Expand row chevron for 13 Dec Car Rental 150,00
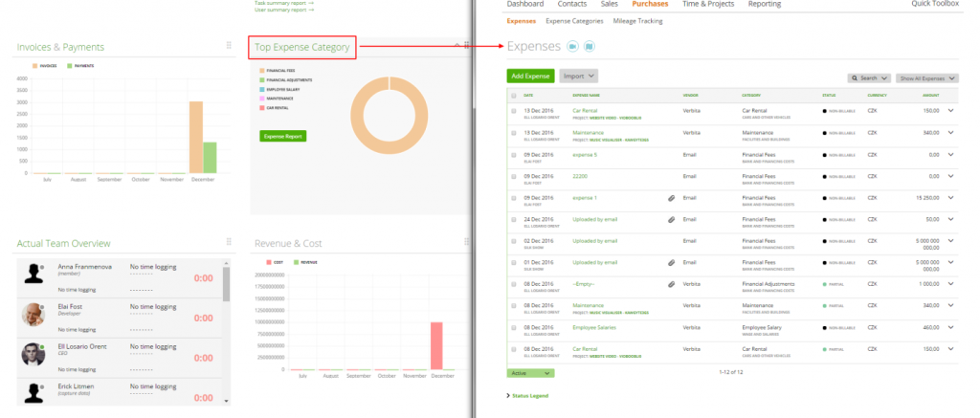The width and height of the screenshot is (980, 418). 951,111
